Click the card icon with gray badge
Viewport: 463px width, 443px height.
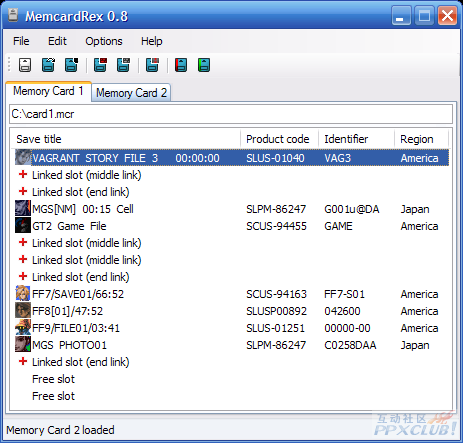tap(123, 65)
